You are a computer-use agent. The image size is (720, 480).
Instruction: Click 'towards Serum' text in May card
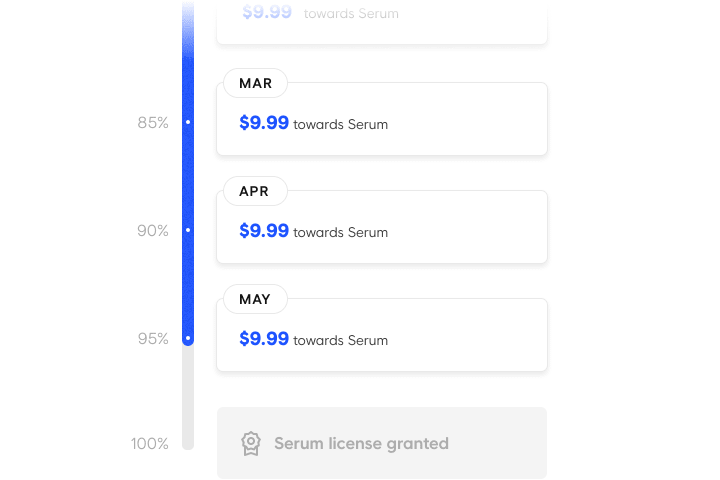[x=341, y=340]
